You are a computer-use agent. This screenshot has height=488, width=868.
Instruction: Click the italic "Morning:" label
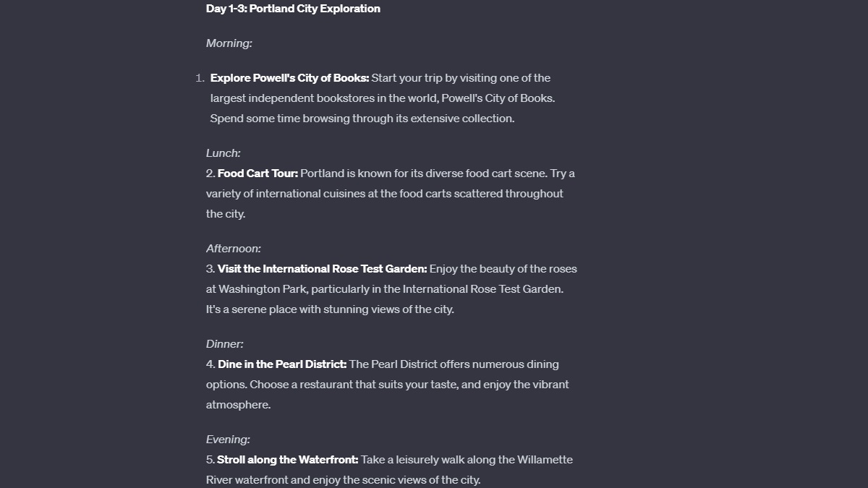click(x=229, y=43)
